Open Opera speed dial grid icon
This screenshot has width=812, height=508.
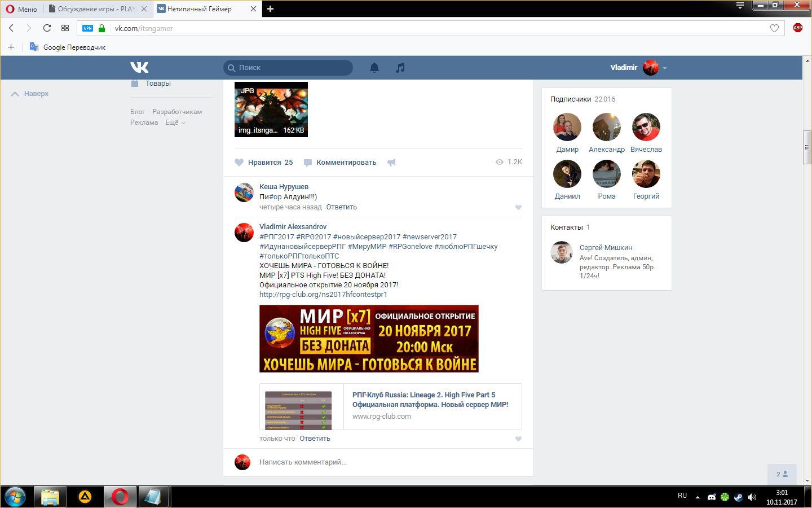click(65, 28)
